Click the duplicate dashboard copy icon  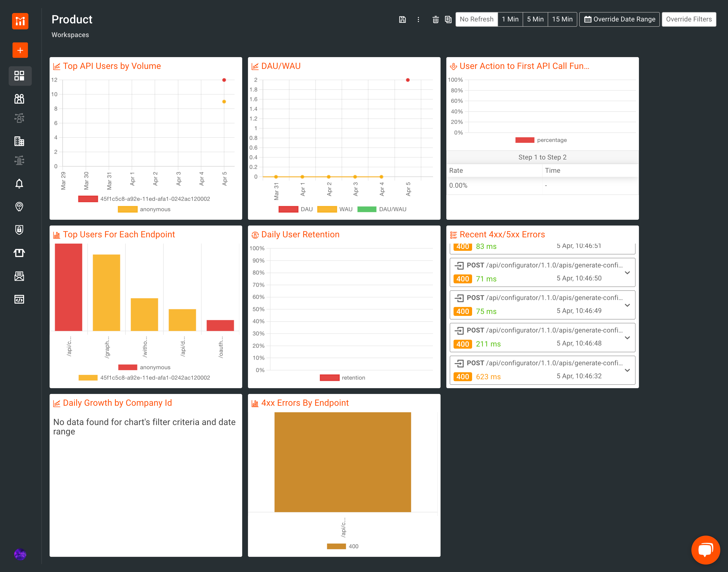point(448,20)
